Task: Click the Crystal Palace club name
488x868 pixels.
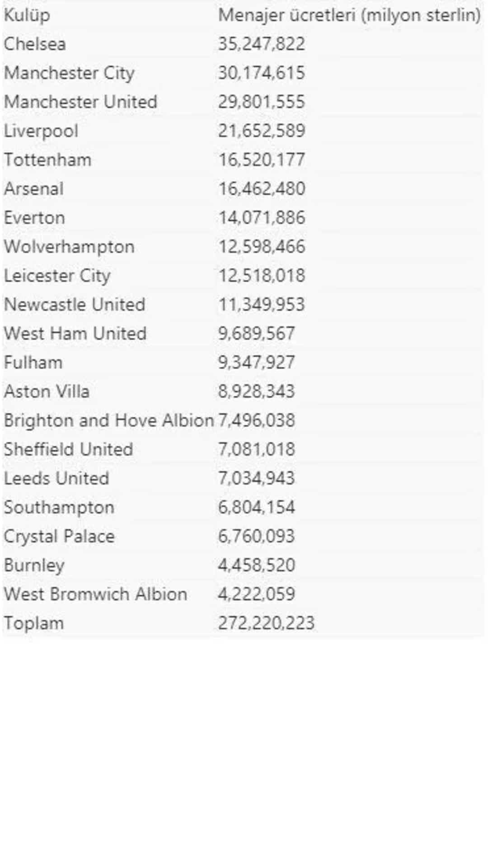Action: click(x=59, y=536)
